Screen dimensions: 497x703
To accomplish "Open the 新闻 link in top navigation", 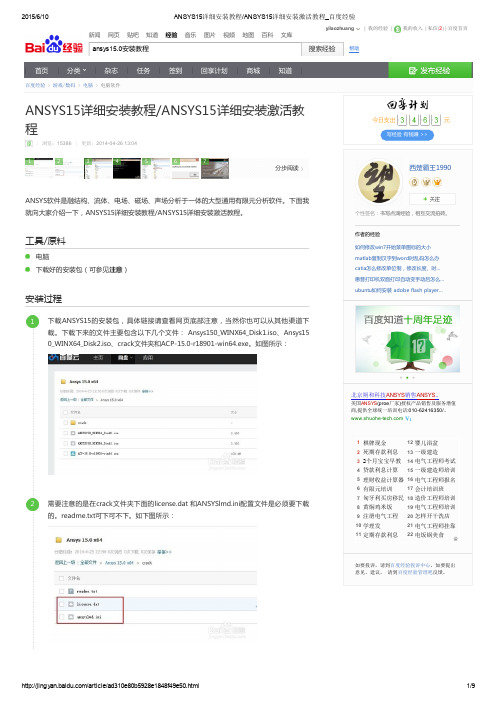I will [x=95, y=35].
